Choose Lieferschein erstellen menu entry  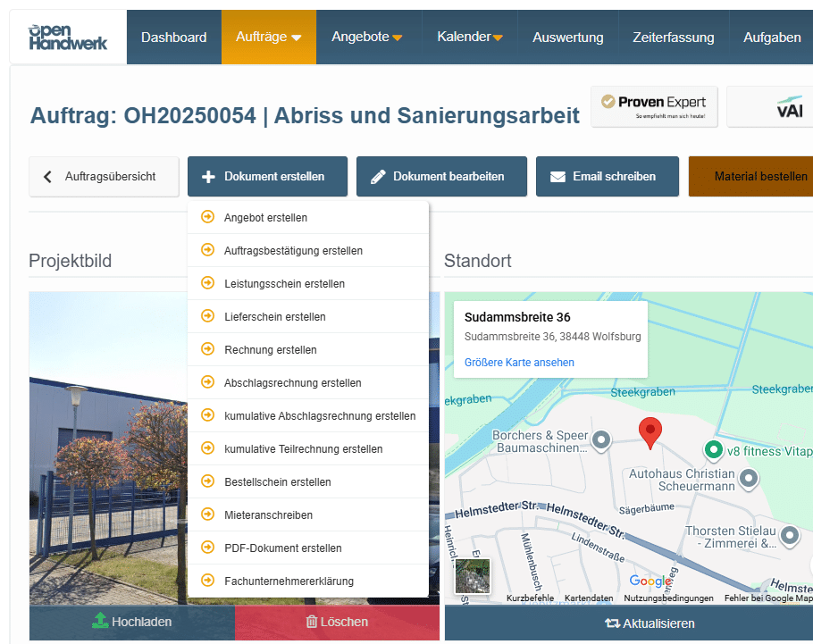274,317
